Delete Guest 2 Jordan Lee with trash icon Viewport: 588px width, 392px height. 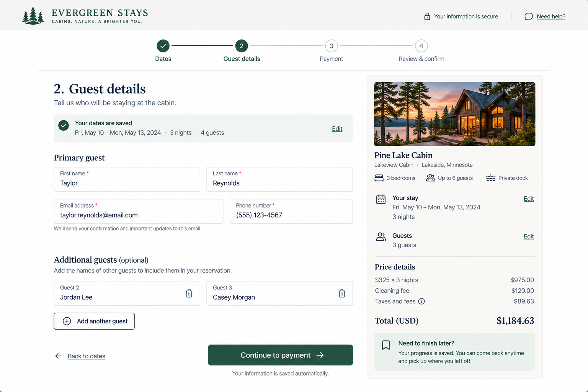[189, 293]
